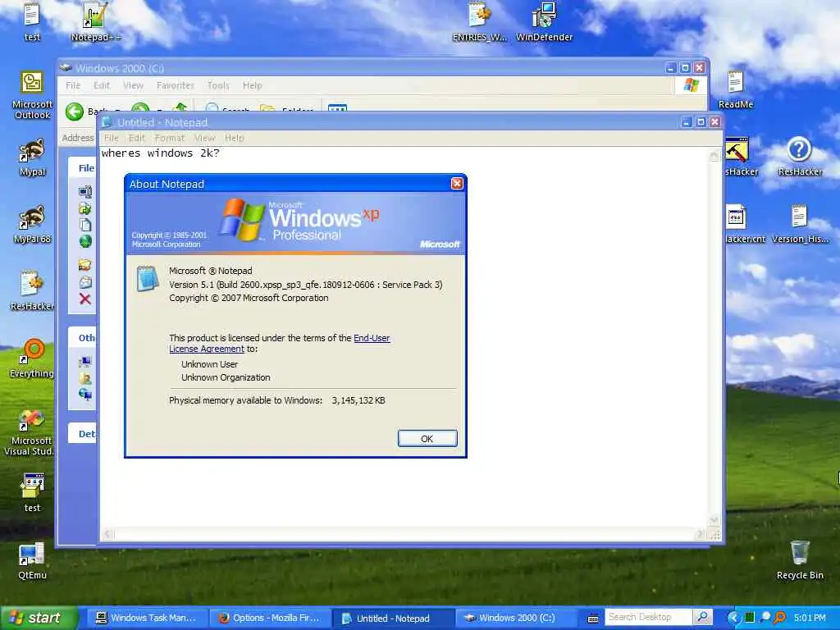Click the globe publish icon in File tasks
This screenshot has height=630, width=840.
point(85,242)
